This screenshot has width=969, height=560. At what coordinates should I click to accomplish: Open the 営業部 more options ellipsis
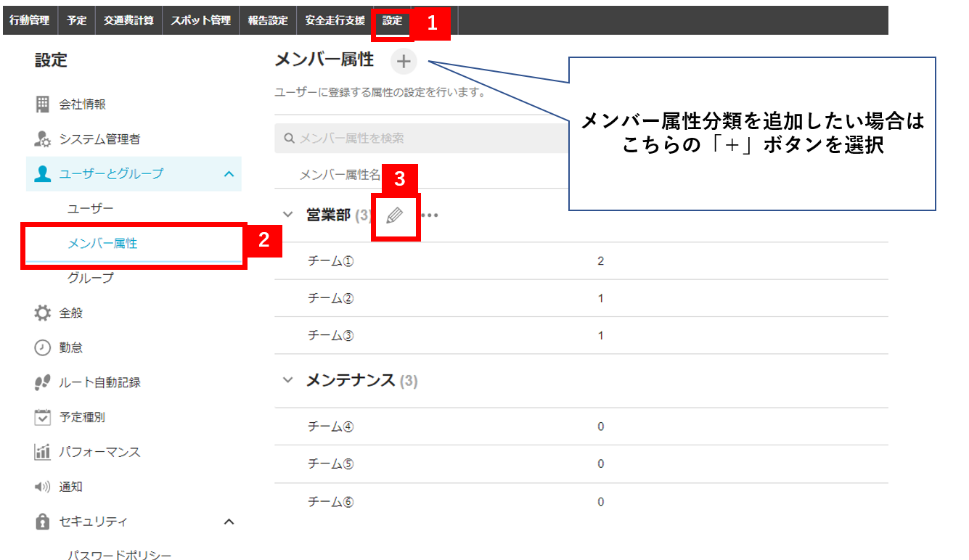(x=430, y=215)
